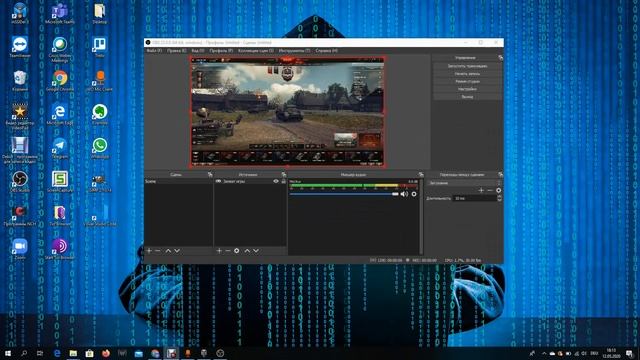
Task: Remove the selected scene with the minus icon
Action: pyautogui.click(x=158, y=251)
